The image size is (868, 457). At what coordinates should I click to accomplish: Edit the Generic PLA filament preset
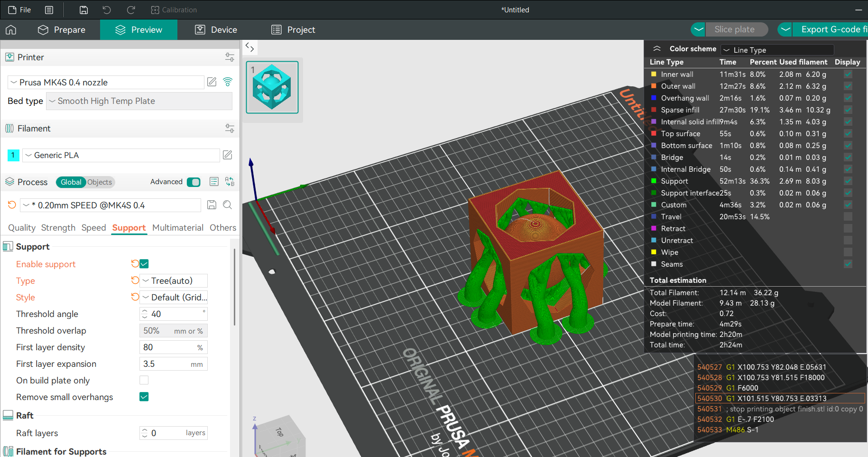[228, 155]
